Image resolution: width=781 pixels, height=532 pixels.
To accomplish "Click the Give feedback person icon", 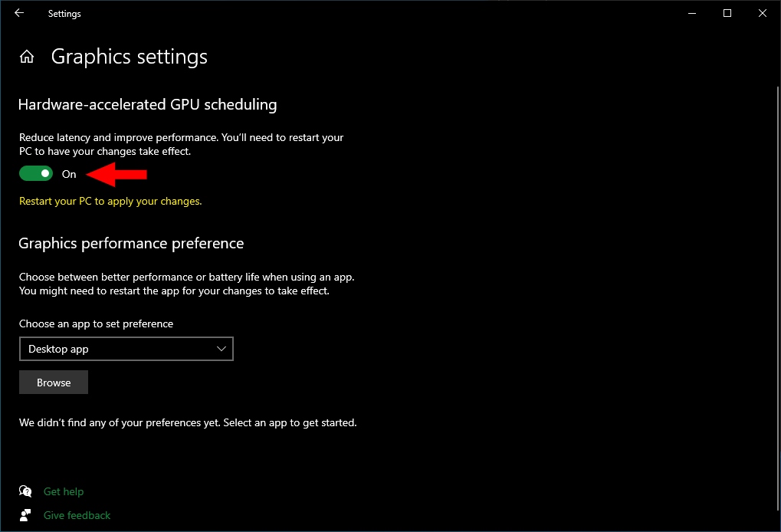I will [26, 515].
